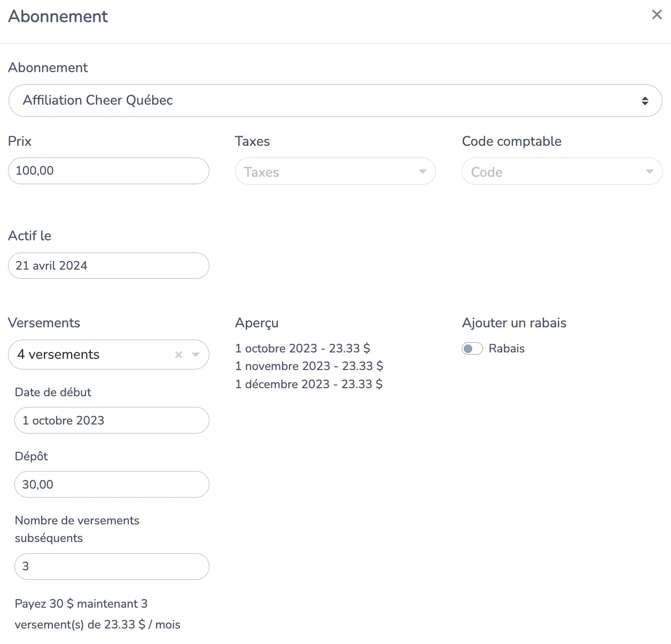Select the 1 novembre 2023 preview line
The width and height of the screenshot is (671, 644).
[x=309, y=366]
